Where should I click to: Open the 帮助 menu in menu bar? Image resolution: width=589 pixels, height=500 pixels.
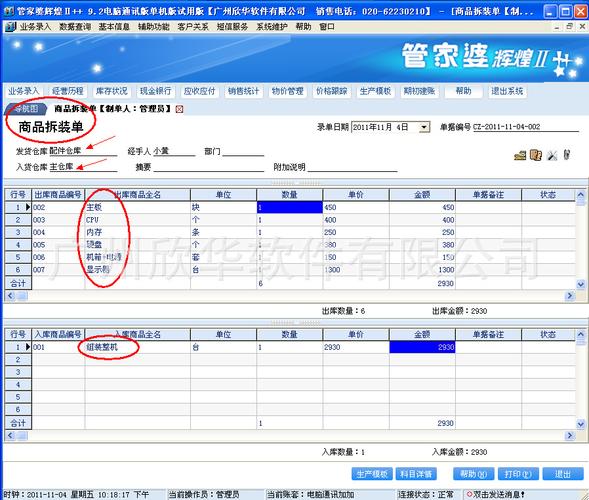tap(304, 27)
